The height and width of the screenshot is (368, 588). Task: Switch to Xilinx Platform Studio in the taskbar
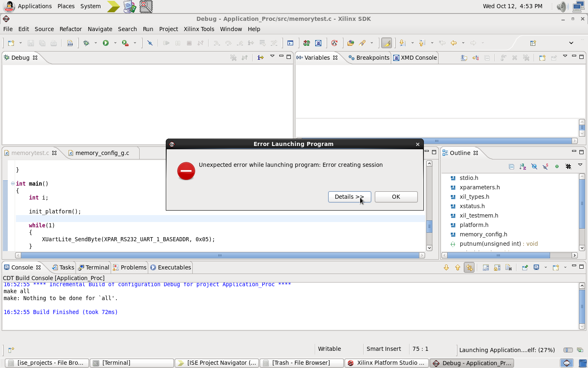point(386,363)
